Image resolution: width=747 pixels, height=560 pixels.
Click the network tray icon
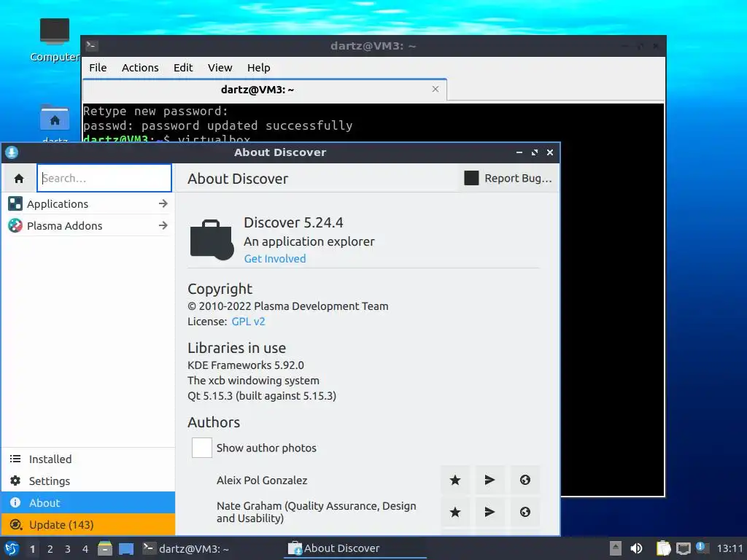point(684,548)
